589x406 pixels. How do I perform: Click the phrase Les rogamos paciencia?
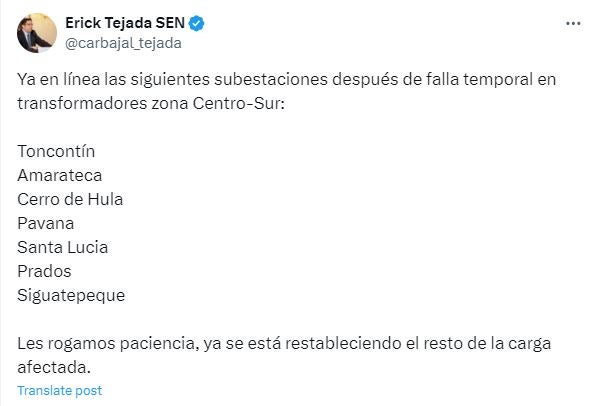[108, 344]
